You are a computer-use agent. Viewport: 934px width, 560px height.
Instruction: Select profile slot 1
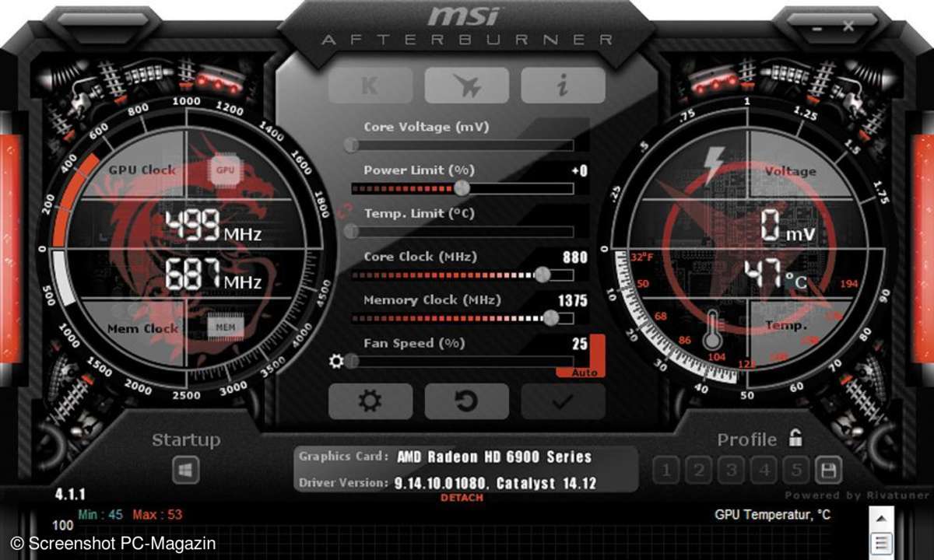tap(665, 470)
